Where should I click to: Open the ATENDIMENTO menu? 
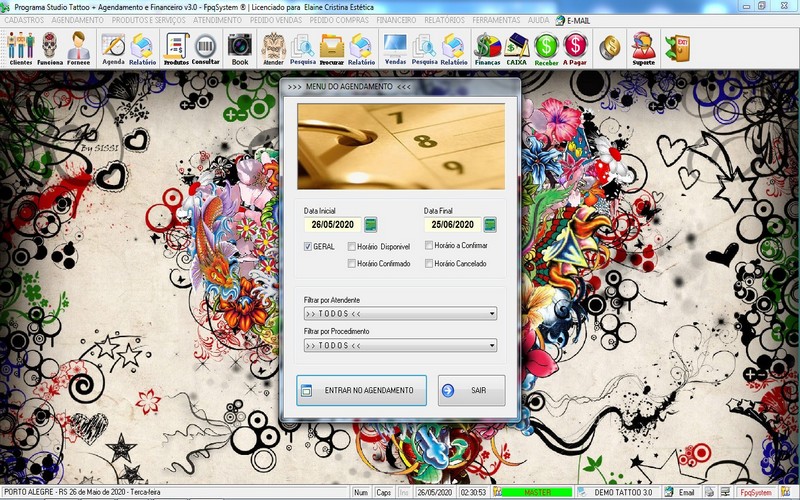click(217, 20)
